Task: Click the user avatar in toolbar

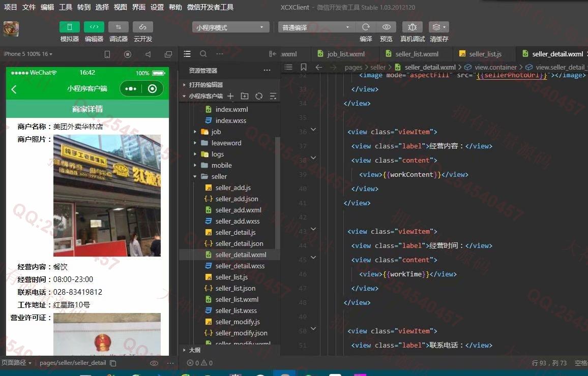Action: click(x=11, y=29)
